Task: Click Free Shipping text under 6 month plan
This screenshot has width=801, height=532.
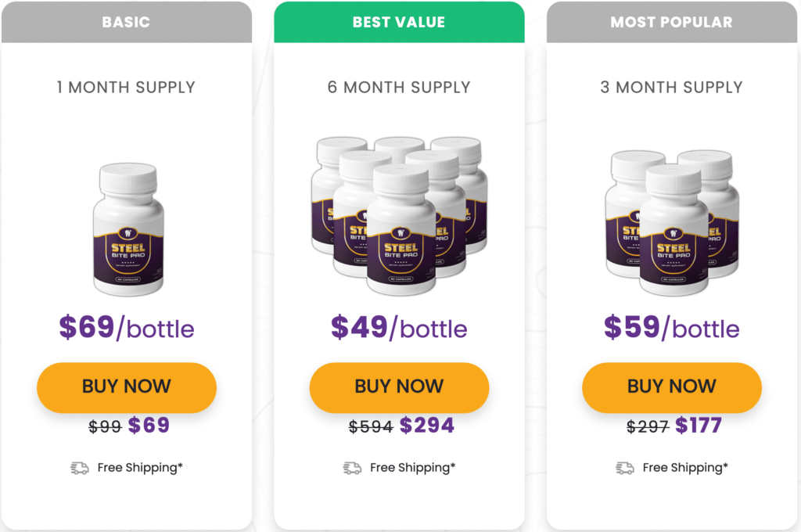Action: [413, 468]
